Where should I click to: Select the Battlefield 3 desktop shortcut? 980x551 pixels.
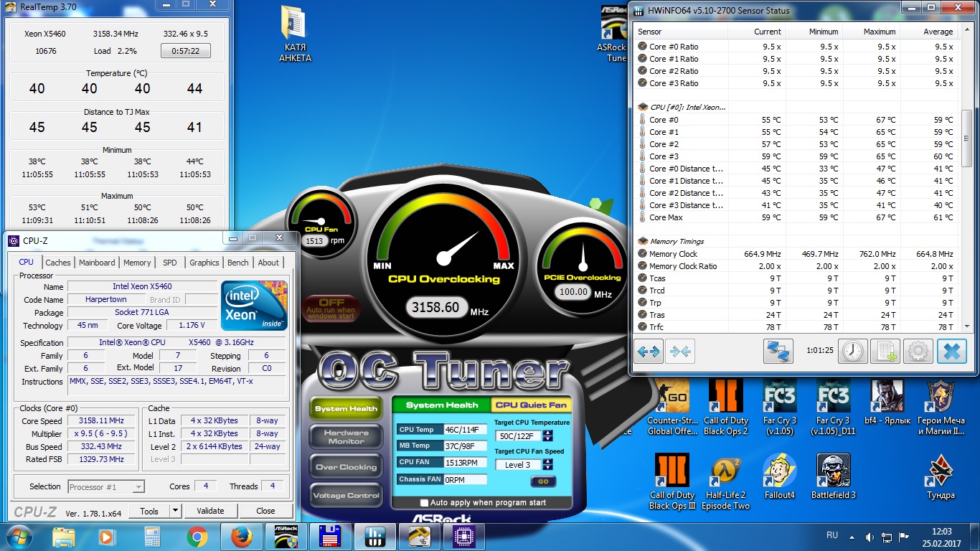[x=833, y=476]
